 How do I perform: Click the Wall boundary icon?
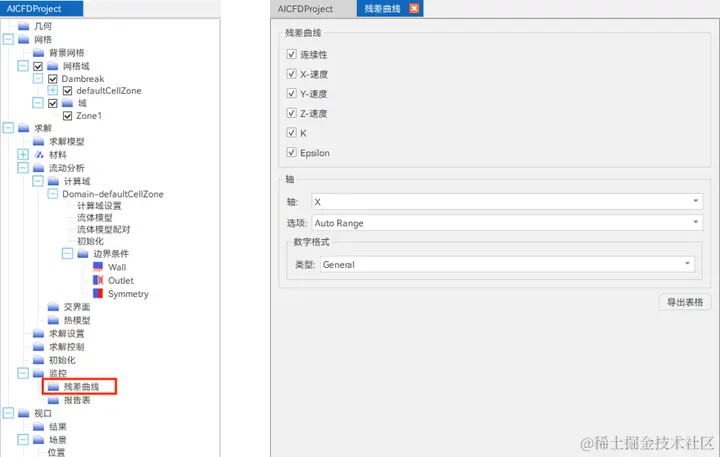98,267
